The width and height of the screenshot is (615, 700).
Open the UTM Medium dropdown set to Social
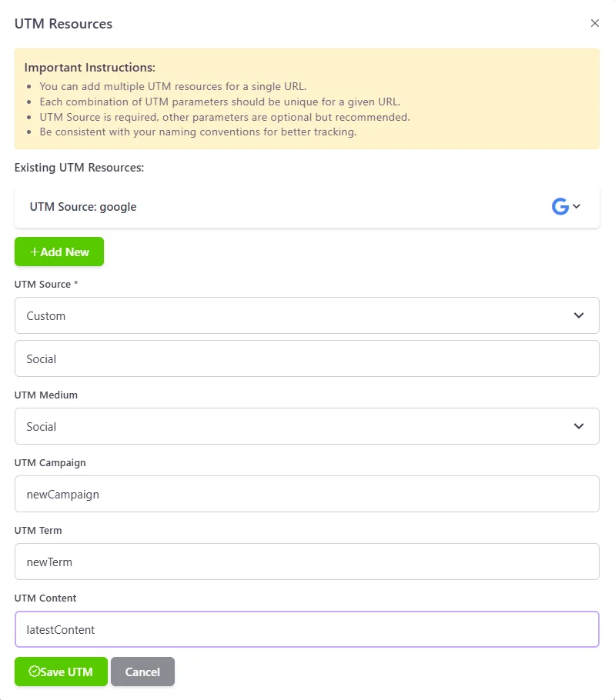(x=307, y=426)
